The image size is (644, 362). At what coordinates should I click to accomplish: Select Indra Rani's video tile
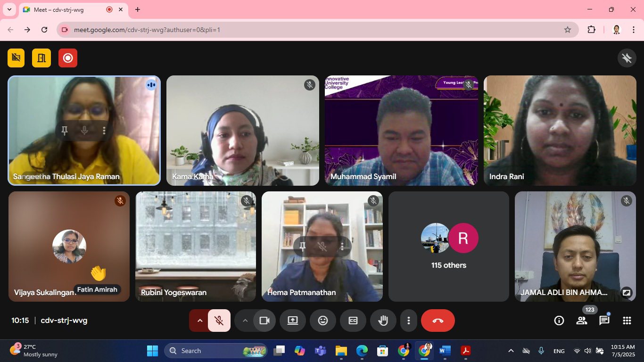click(x=560, y=131)
